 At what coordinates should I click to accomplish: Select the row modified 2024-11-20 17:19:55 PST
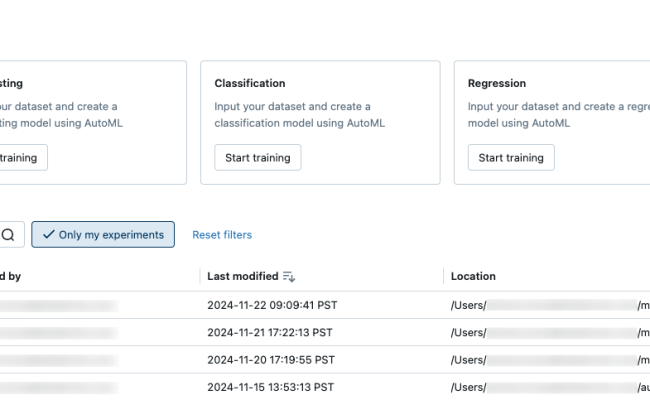[270, 359]
